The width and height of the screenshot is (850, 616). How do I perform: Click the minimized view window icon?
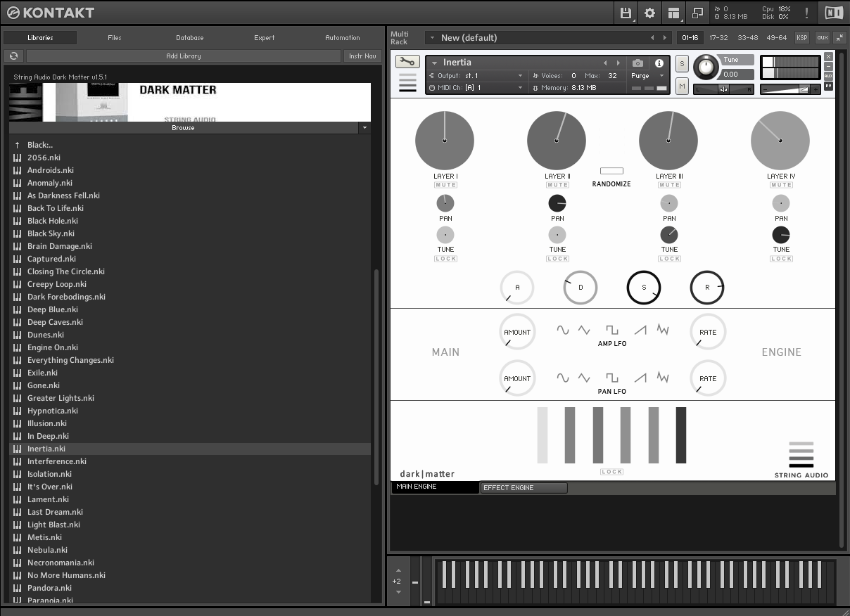(697, 13)
